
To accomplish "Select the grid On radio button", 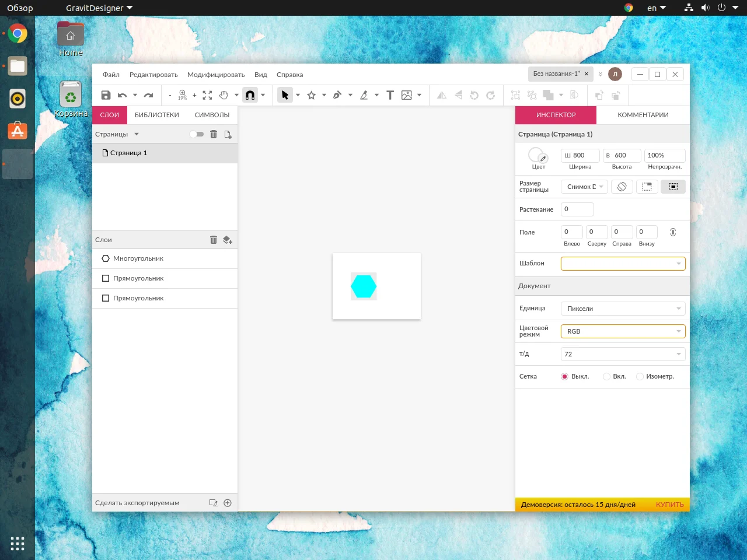I will [606, 377].
